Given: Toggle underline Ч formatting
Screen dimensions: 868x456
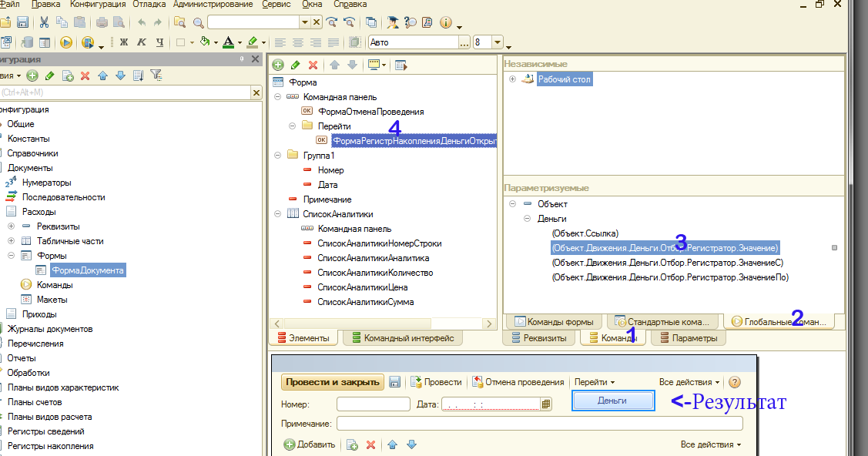Looking at the screenshot, I should [159, 42].
